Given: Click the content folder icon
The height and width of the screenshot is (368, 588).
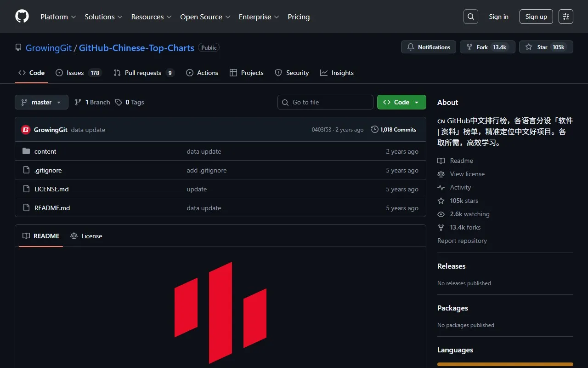Looking at the screenshot, I should pos(26,151).
